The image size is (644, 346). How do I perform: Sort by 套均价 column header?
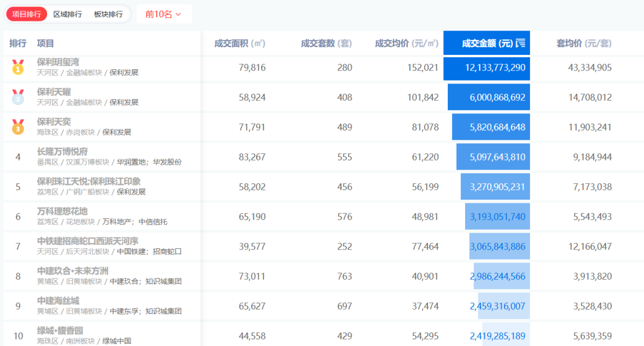pos(583,43)
